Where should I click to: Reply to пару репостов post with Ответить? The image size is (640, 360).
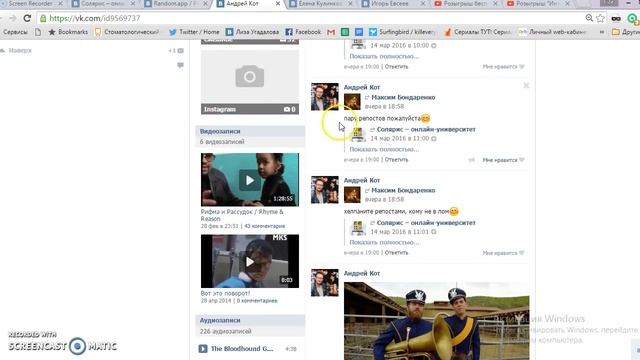(x=396, y=160)
